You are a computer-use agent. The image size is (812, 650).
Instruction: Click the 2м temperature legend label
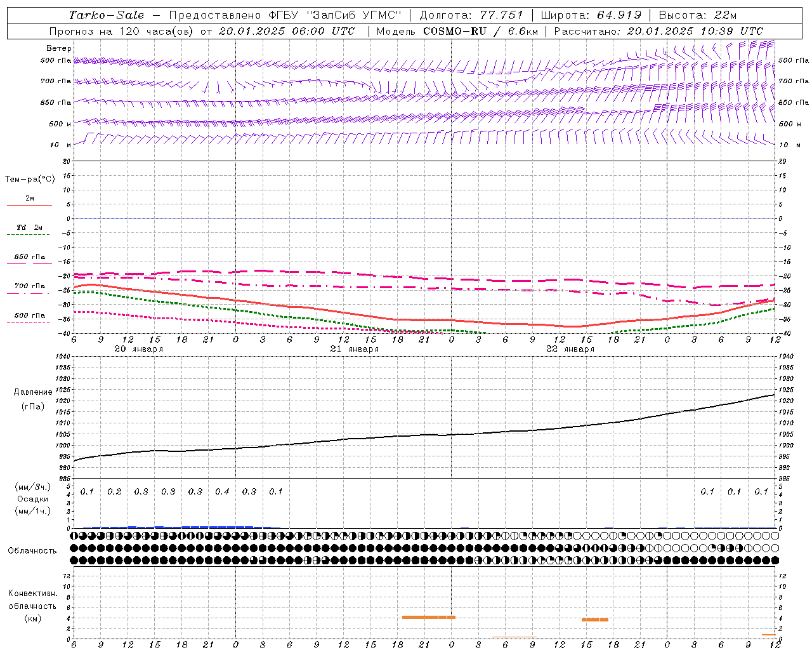click(x=30, y=199)
